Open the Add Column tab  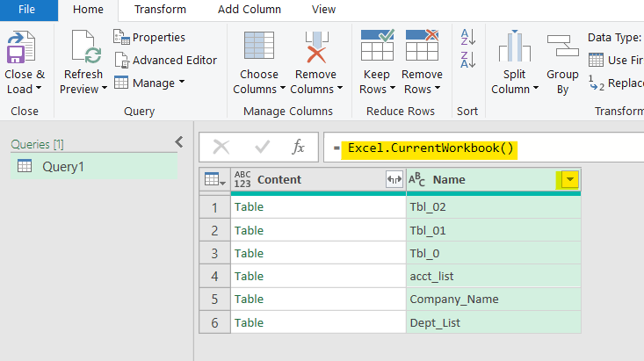coord(250,10)
